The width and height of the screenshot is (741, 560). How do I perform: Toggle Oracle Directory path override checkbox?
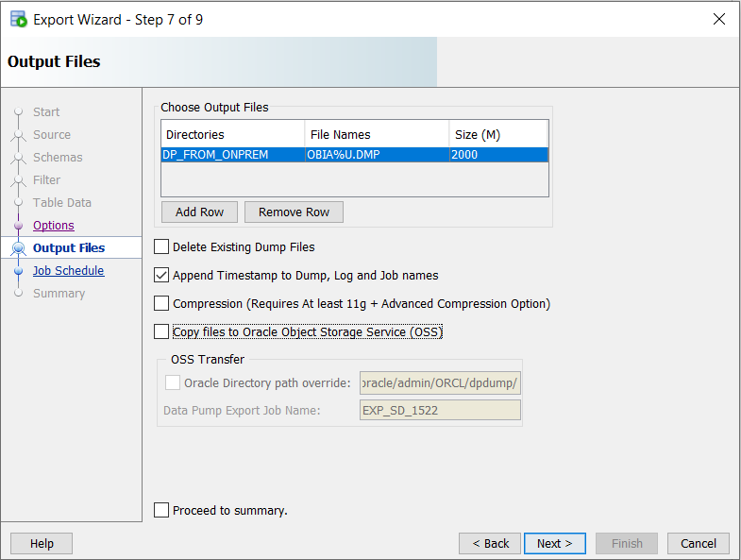(173, 382)
